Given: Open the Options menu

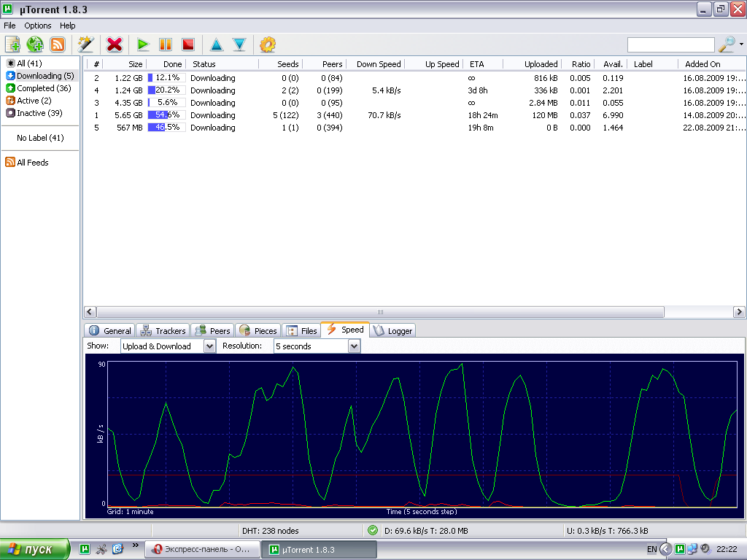Looking at the screenshot, I should point(38,26).
